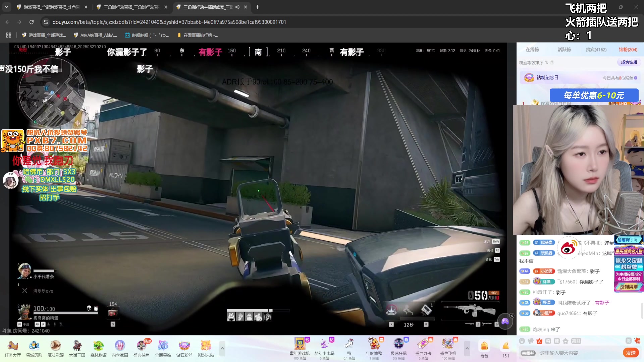Open the 在看直播排行榜 bookmark
This screenshot has width=644, height=362.
198,35
